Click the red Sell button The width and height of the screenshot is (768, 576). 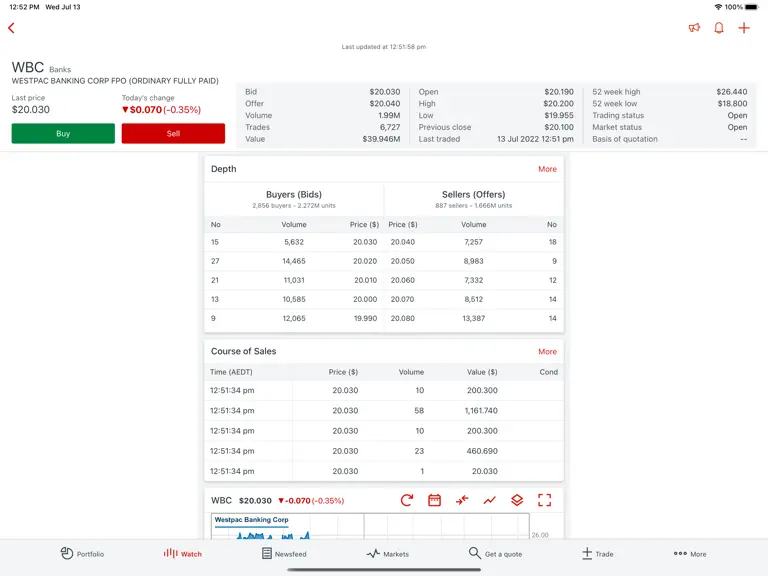[173, 133]
